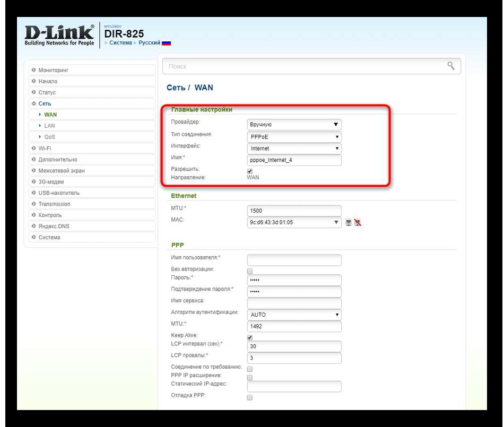
Task: Click the Ethernet MTU field 1500
Action: 294,211
